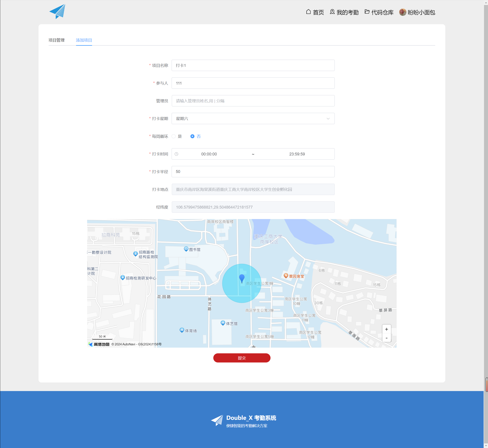The image size is (488, 448).
Task: Click 南区学生公寓10幢 map label
Action: 296,301
